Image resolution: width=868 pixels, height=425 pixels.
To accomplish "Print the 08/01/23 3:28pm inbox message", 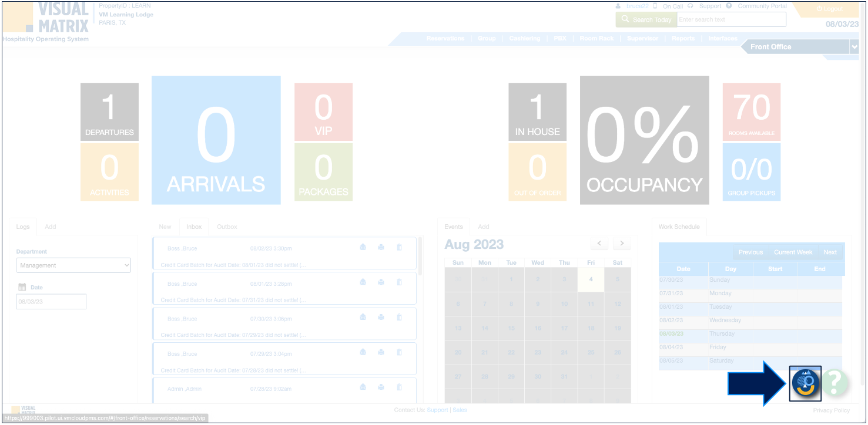I will coord(381,282).
